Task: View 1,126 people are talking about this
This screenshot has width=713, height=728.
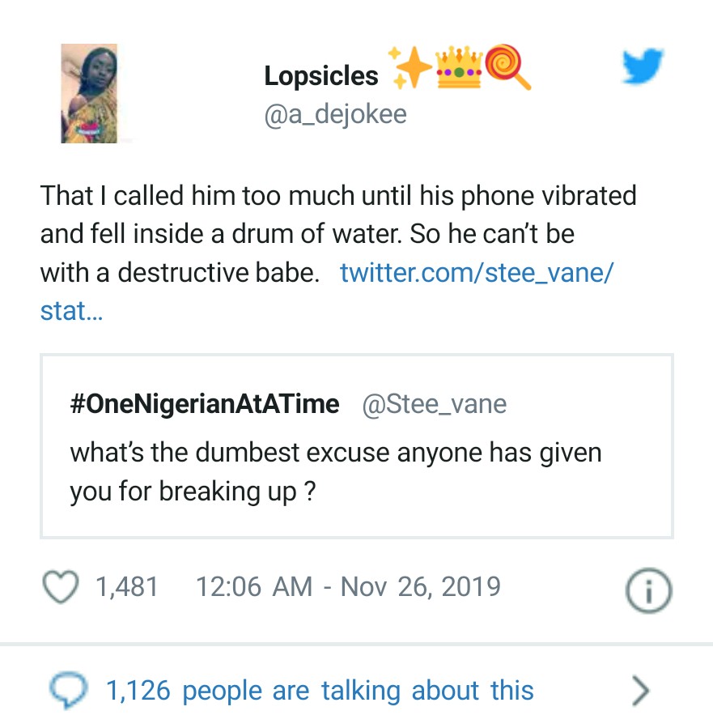Action: click(320, 691)
